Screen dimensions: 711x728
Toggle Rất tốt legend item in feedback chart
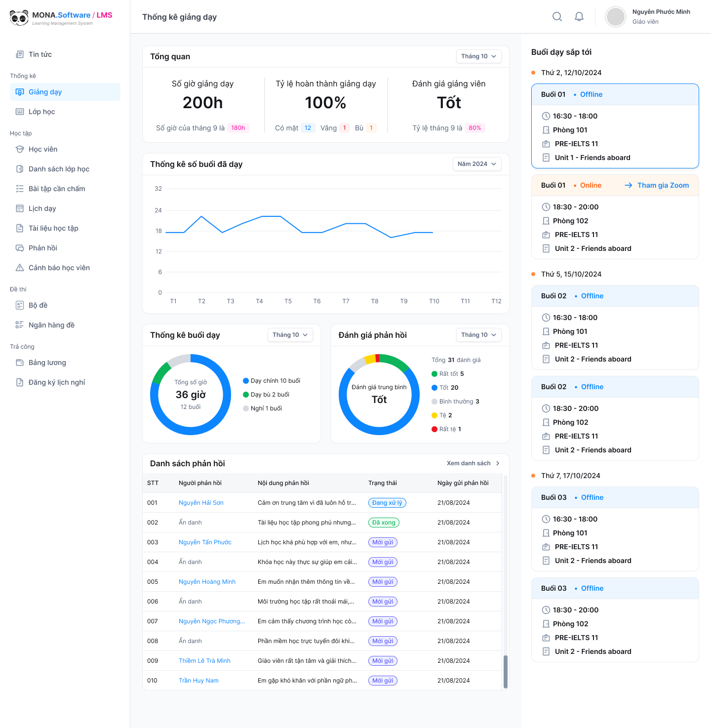447,374
